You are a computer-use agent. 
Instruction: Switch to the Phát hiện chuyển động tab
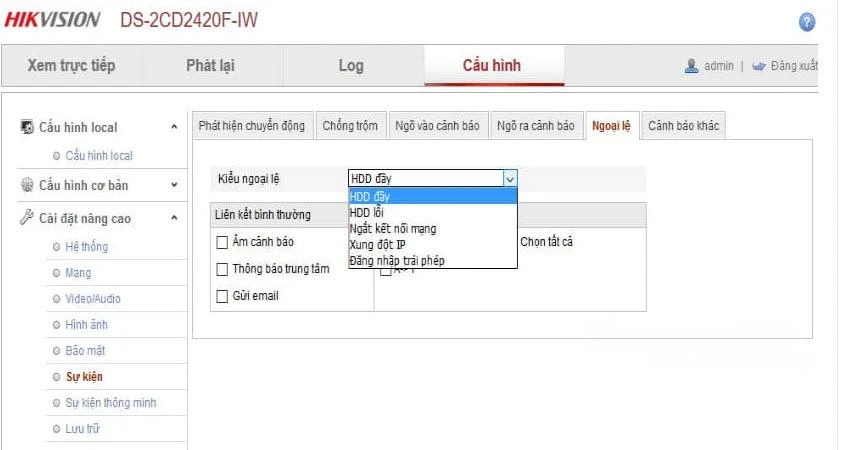click(x=251, y=126)
